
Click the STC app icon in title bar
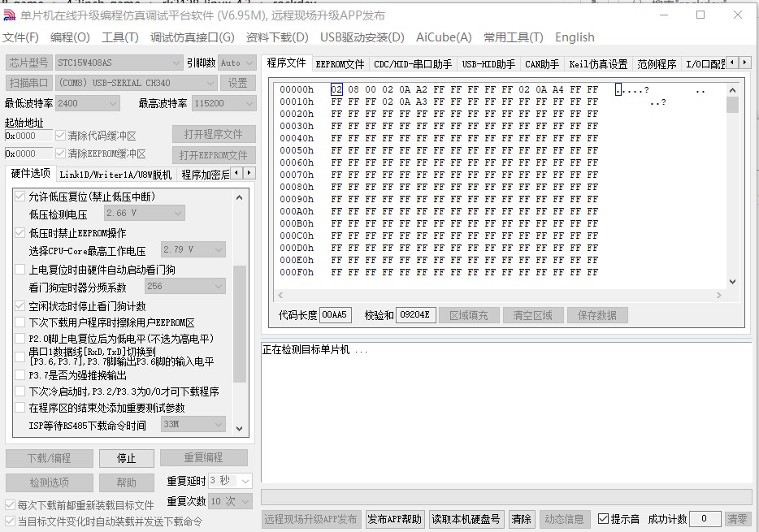pyautogui.click(x=9, y=15)
